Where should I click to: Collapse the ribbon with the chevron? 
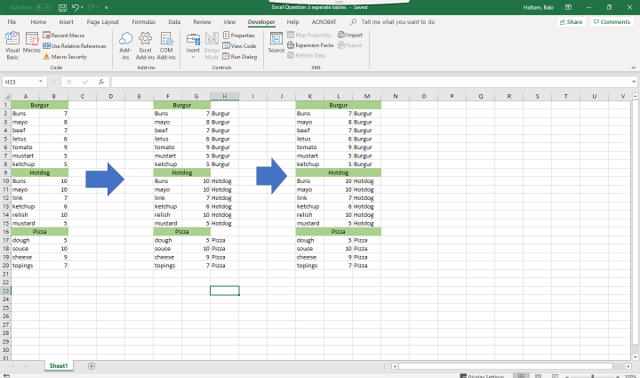[x=633, y=67]
